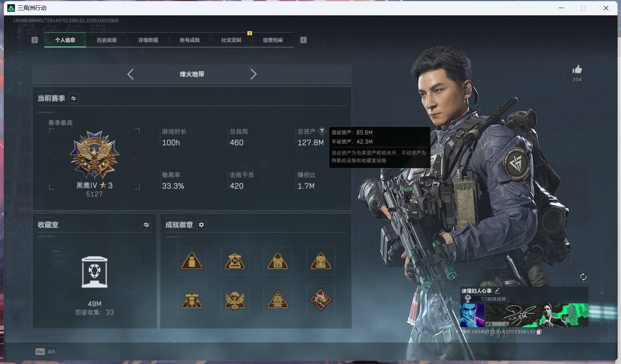The image size is (621, 364).
Task: Toggle the collection room swap button
Action: pyautogui.click(x=146, y=225)
